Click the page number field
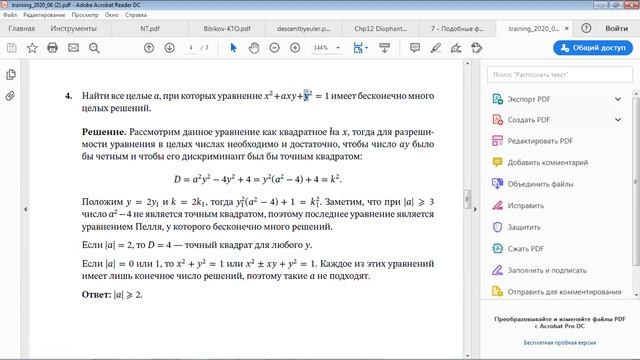 coord(191,48)
